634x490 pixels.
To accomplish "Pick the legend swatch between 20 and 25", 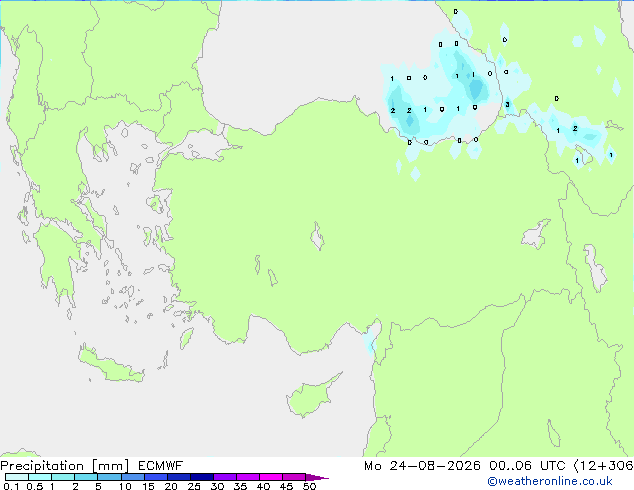I will pos(179,477).
